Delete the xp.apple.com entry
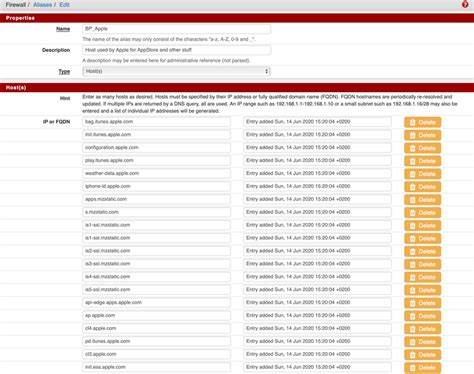The width and height of the screenshot is (474, 374). point(422,316)
